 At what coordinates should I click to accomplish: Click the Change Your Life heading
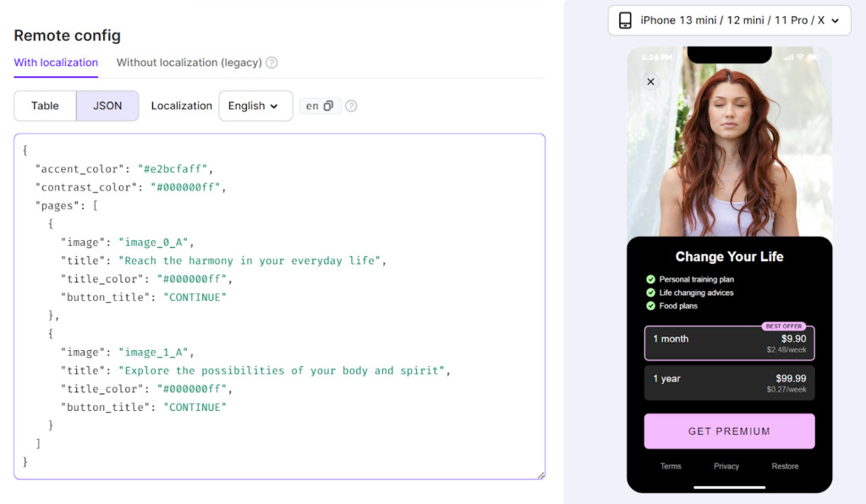pos(729,257)
